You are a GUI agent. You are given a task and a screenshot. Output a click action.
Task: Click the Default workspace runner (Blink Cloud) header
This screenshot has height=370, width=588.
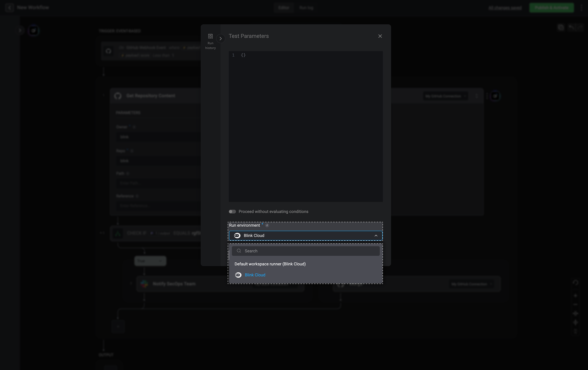[x=270, y=264]
